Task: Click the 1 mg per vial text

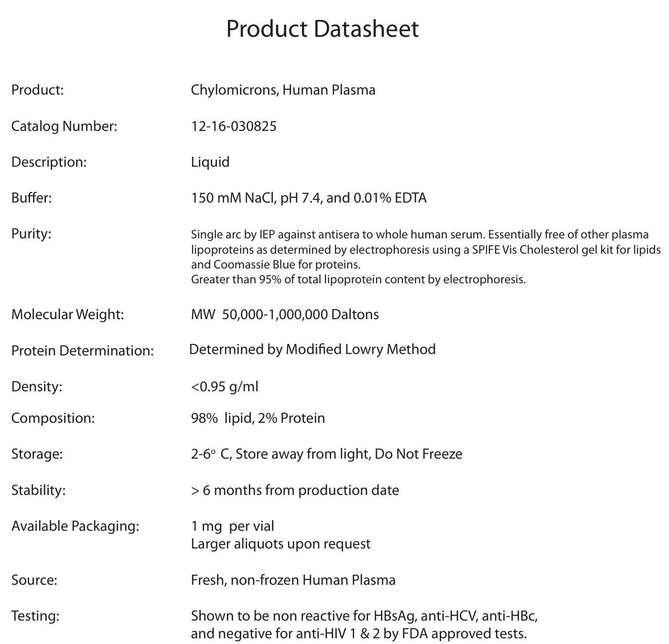Action: tap(232, 526)
